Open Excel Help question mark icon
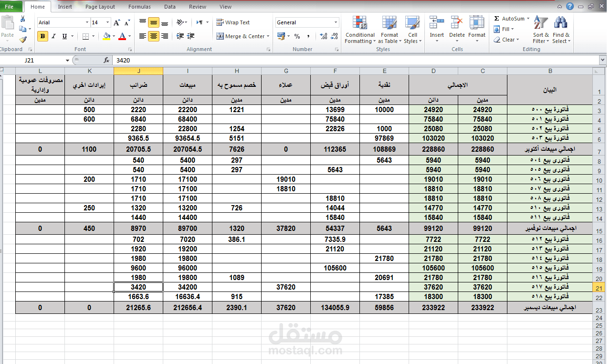The height and width of the screenshot is (364, 611). point(569,7)
